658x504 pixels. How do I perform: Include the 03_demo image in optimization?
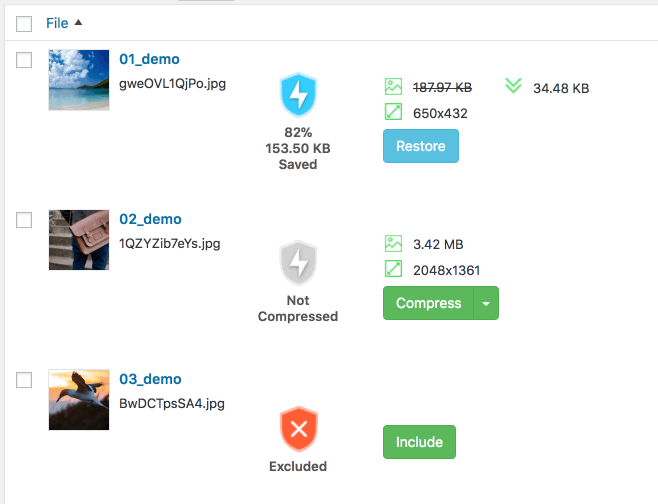tap(419, 442)
